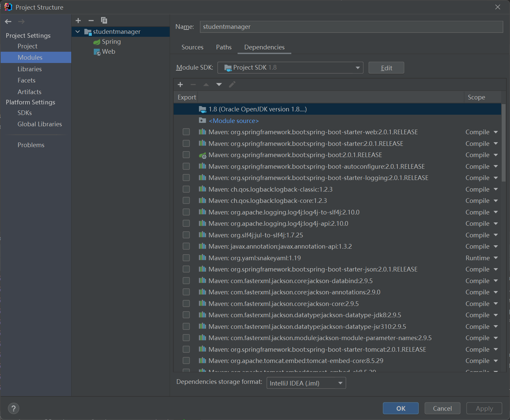Viewport: 510px width, 420px height.
Task: Select the Dependencies tab
Action: click(x=264, y=47)
